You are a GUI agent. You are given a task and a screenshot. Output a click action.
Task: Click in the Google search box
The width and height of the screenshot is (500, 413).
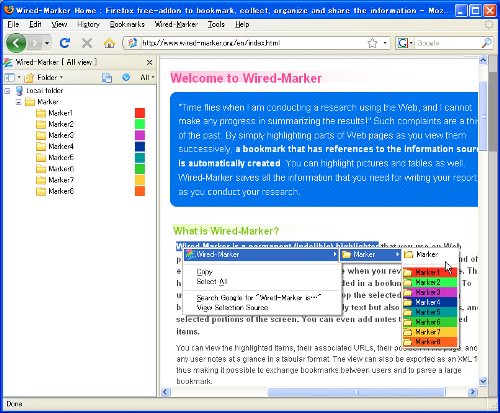tap(447, 43)
